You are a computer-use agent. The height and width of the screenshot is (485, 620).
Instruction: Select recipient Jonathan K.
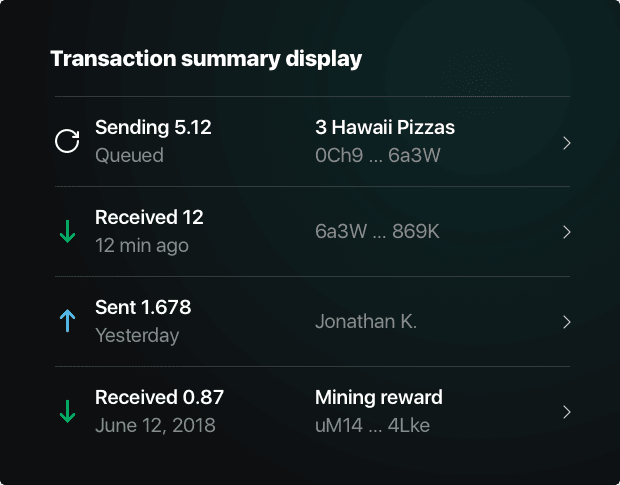(366, 321)
